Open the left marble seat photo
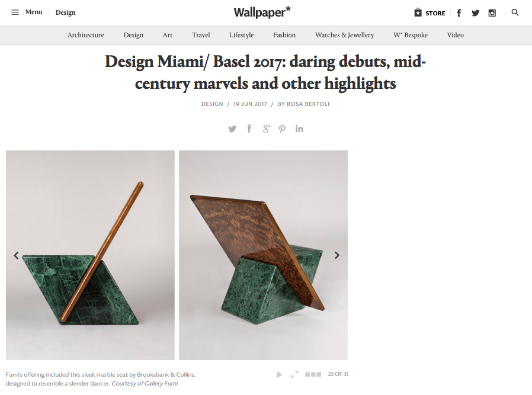532x395 pixels. (90, 255)
